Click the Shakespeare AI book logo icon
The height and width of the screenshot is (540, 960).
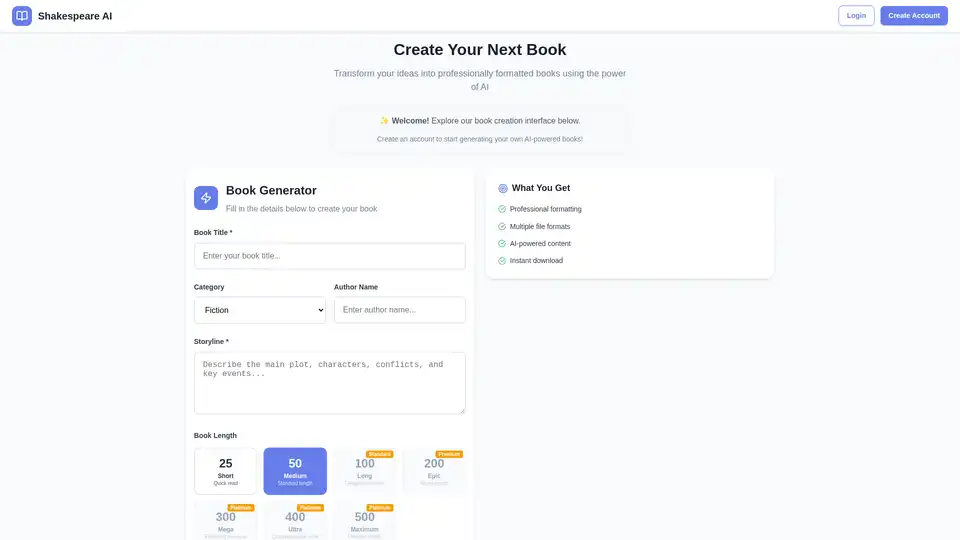point(22,16)
